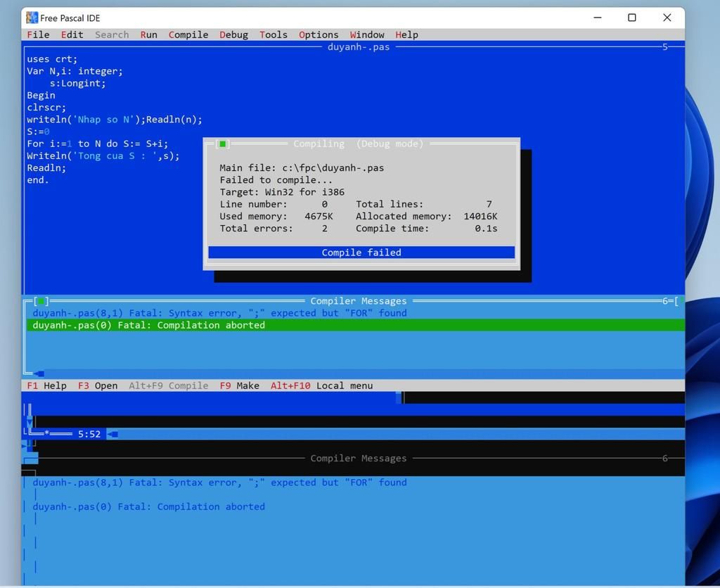Close the Free Pascal IDE window
This screenshot has width=720, height=588.
tap(667, 18)
